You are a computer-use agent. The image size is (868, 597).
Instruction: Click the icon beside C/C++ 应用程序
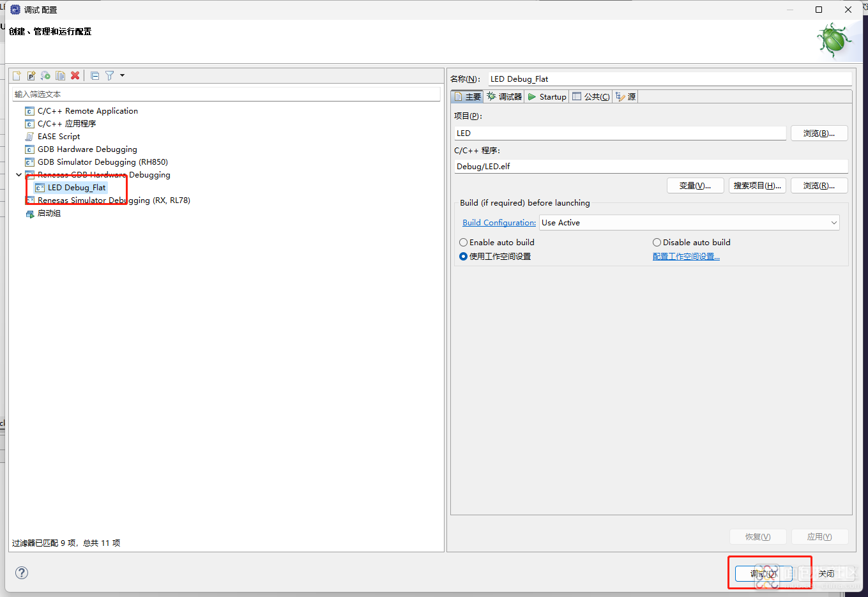pos(29,124)
